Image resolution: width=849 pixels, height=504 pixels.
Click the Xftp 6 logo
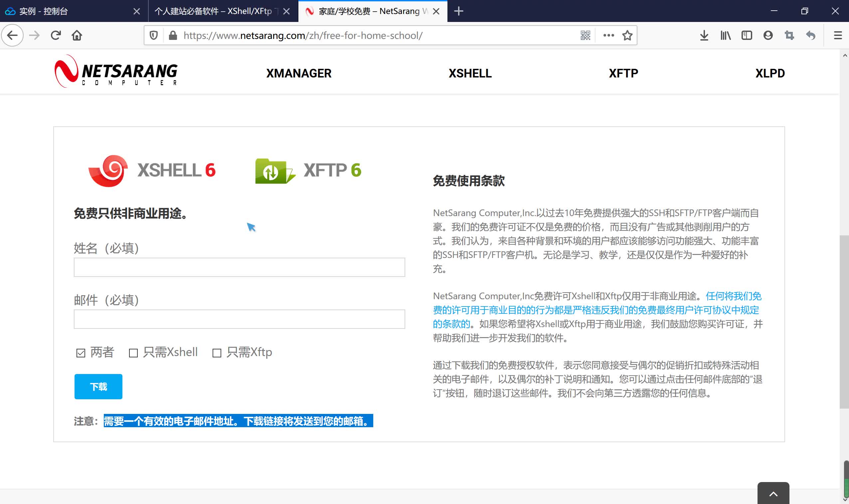click(x=308, y=171)
